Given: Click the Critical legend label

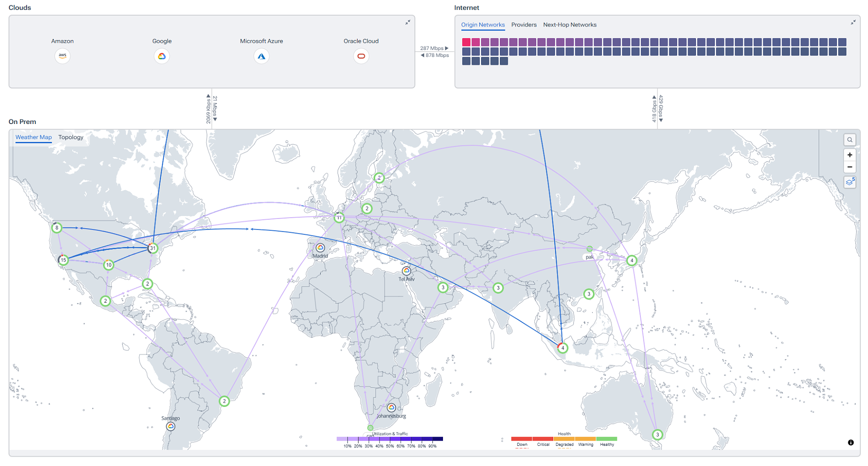Looking at the screenshot, I should pos(543,445).
